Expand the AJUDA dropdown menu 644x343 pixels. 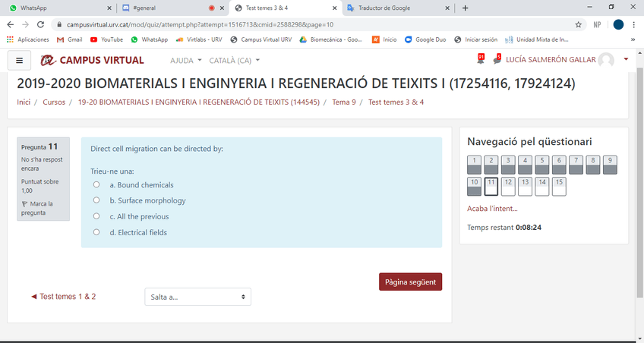tap(185, 60)
